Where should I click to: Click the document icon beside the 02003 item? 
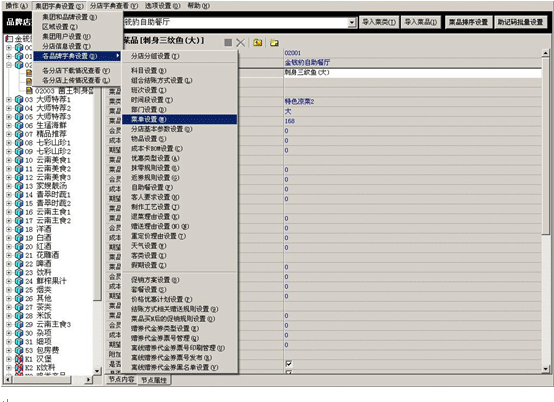[x=29, y=91]
